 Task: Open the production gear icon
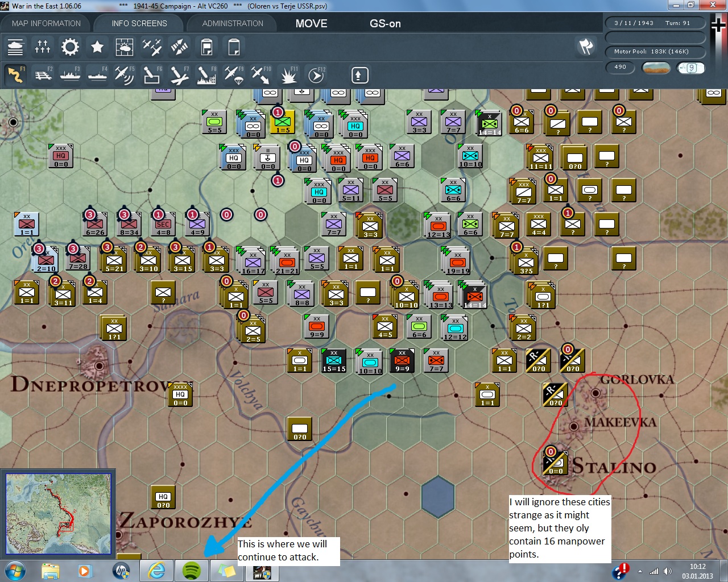click(70, 47)
